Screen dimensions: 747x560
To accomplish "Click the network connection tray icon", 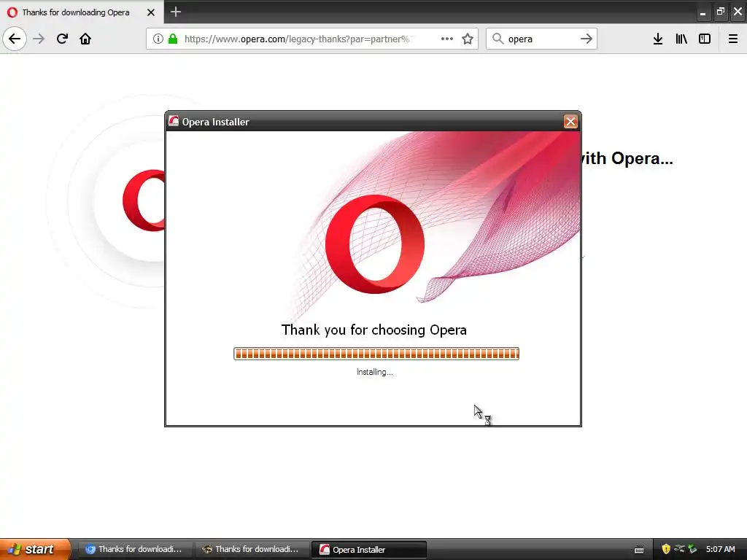I will [679, 549].
